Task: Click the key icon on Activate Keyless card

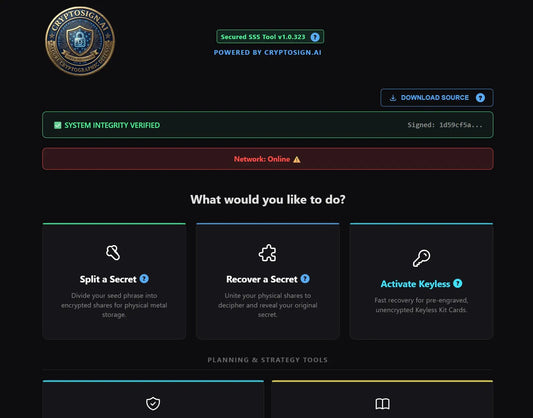Action: pyautogui.click(x=422, y=258)
